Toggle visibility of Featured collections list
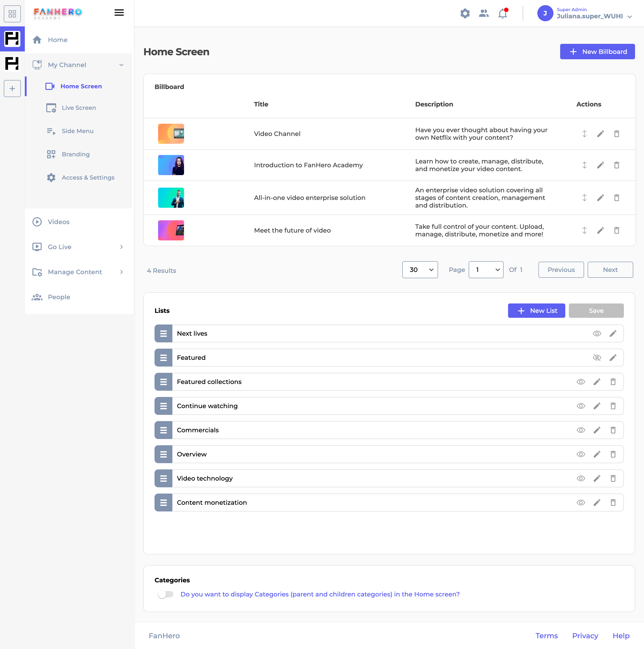 (581, 382)
